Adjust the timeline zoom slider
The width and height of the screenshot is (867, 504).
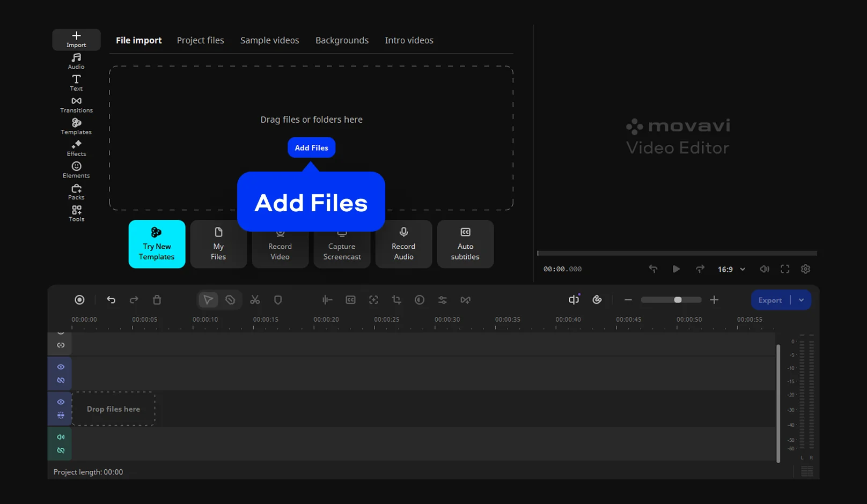(x=671, y=300)
